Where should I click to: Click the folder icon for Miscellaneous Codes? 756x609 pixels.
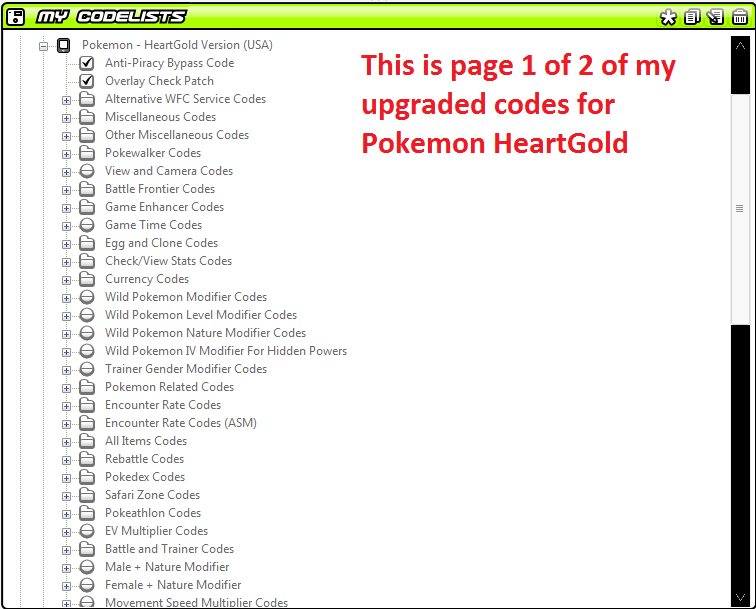point(87,117)
